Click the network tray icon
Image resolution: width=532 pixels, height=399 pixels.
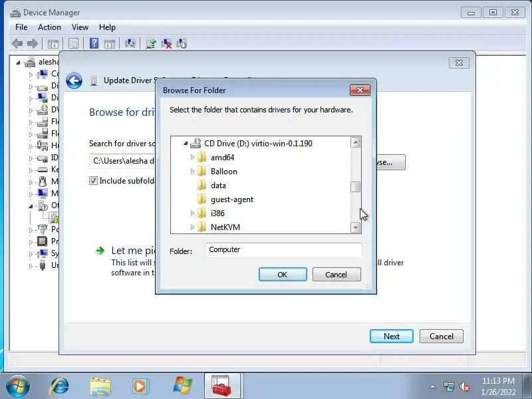coord(448,386)
